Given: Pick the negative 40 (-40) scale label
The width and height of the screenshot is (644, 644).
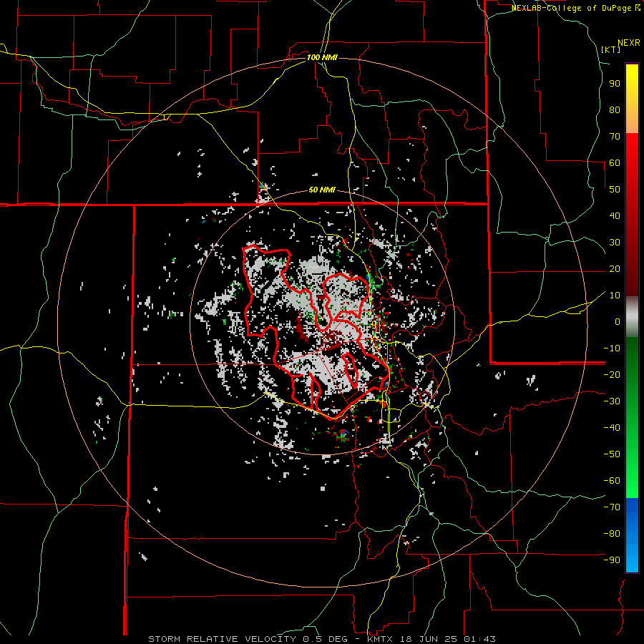Looking at the screenshot, I should (612, 428).
